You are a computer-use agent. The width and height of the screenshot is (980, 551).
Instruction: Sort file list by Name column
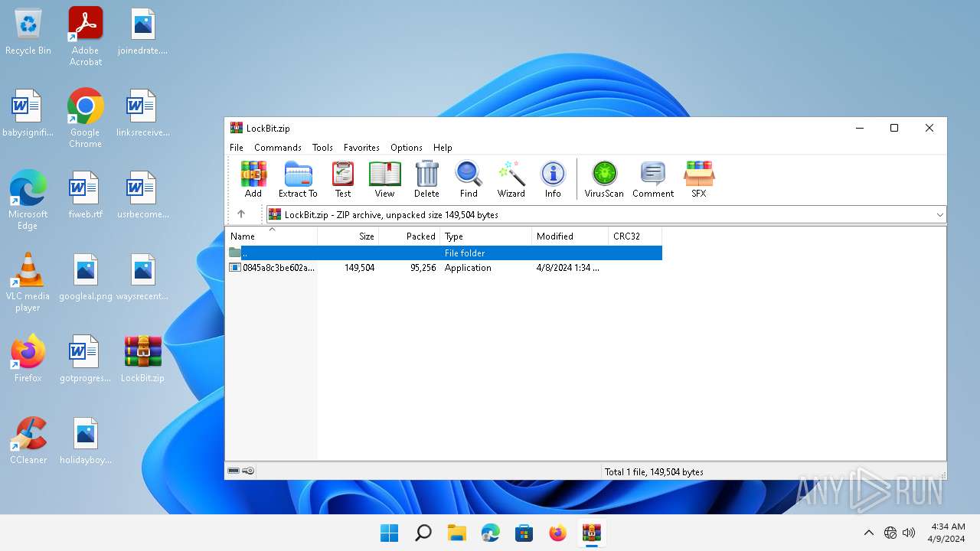coord(271,236)
